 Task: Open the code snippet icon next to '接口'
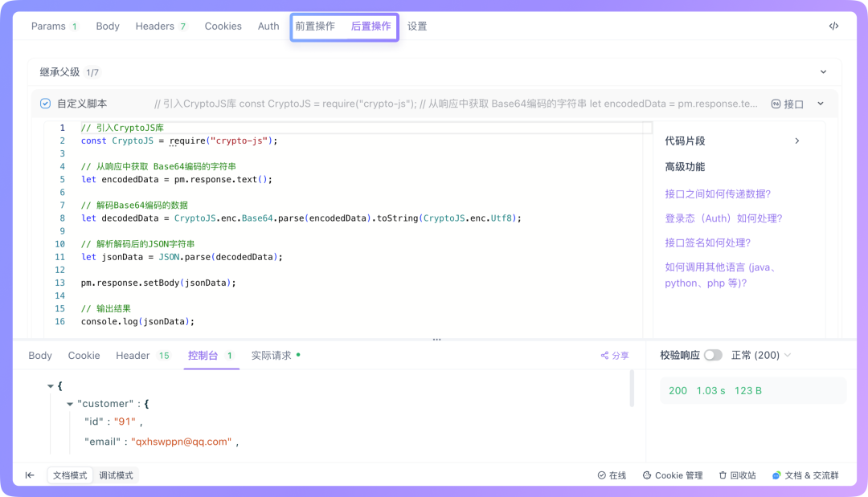pos(776,104)
